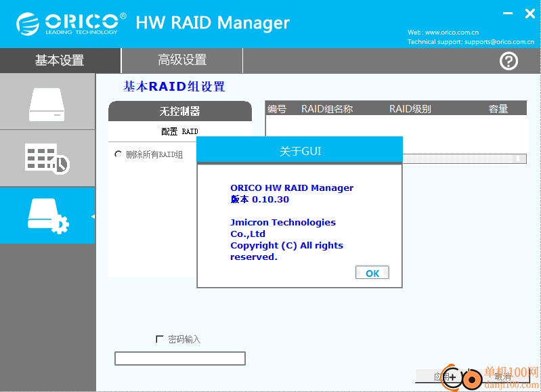Enable the 密码输入 checkbox
Image resolution: width=541 pixels, height=392 pixels.
coord(159,339)
